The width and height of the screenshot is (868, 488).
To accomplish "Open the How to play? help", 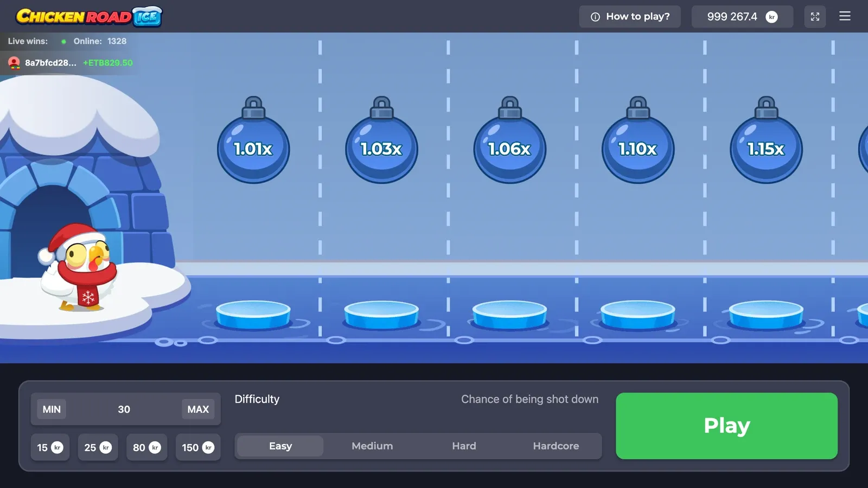I will 630,17.
